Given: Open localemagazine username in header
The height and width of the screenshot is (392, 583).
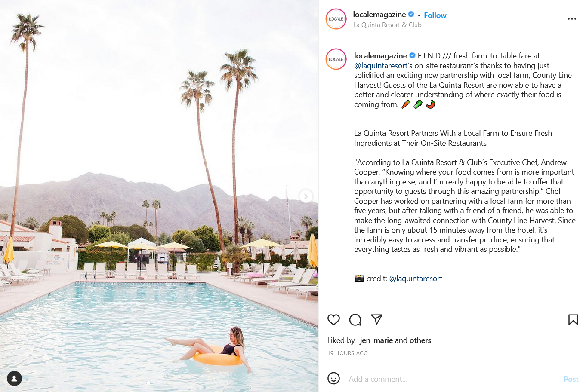Looking at the screenshot, I should 379,15.
